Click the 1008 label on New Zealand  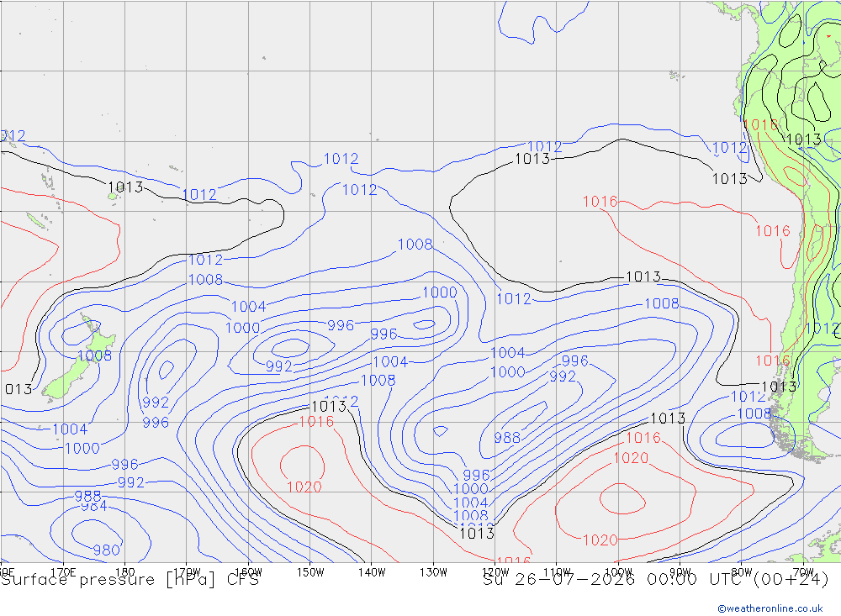(94, 355)
